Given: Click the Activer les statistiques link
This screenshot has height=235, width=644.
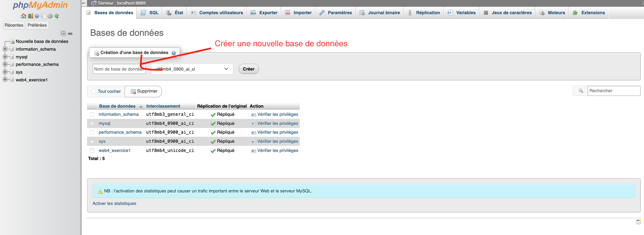Looking at the screenshot, I should click(x=114, y=204).
